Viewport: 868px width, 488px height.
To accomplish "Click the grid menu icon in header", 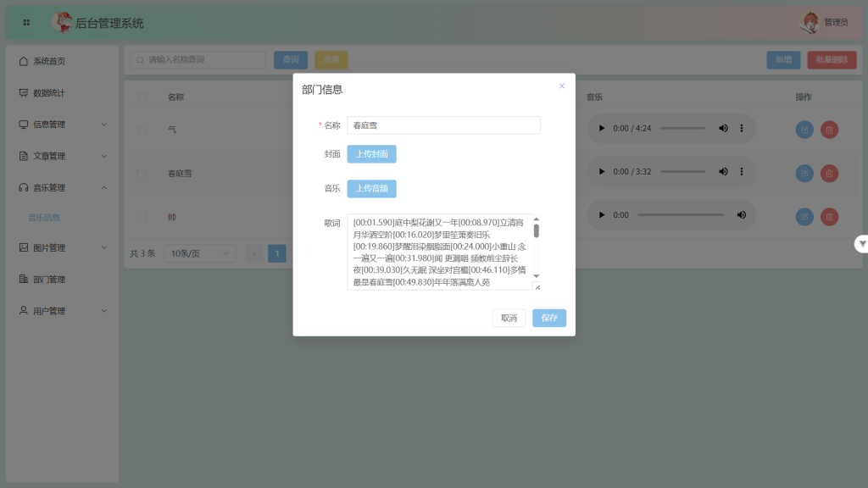I will 26,23.
